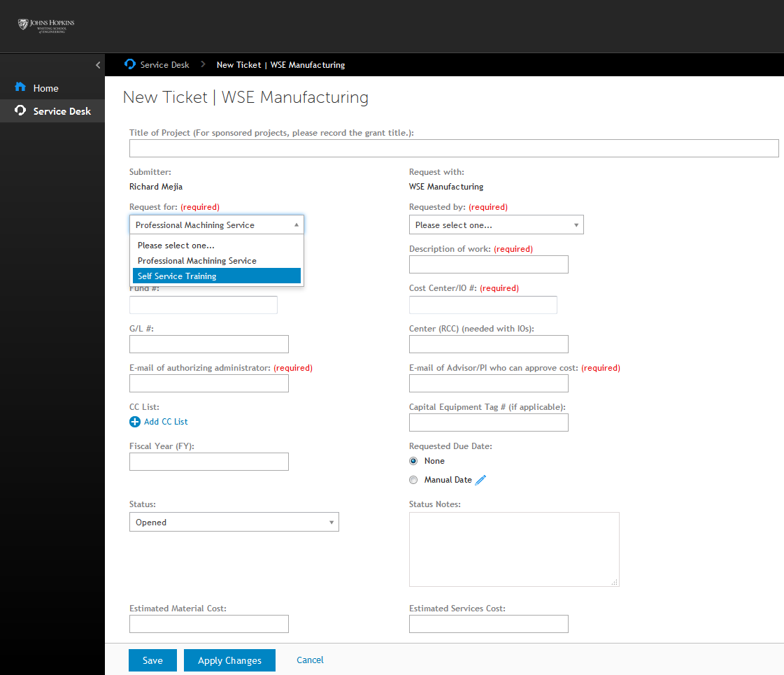Click the Service Desk headset icon in the sidebar

coord(20,111)
